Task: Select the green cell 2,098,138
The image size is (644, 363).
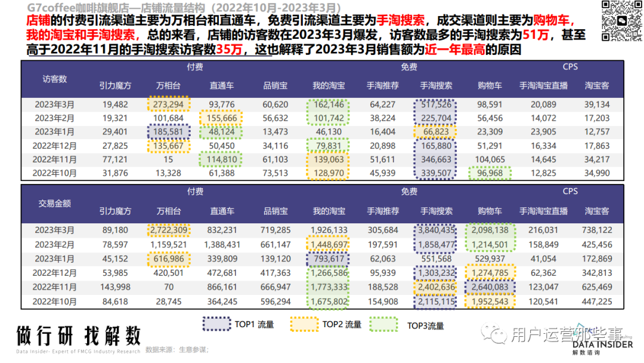Action: [490, 230]
